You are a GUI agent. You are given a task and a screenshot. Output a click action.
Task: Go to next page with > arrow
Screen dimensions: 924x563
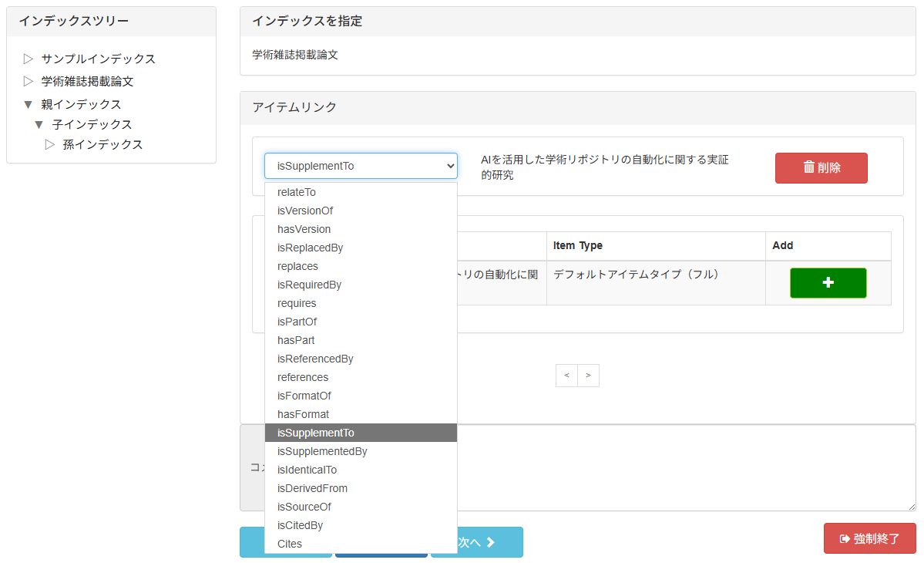pos(588,376)
